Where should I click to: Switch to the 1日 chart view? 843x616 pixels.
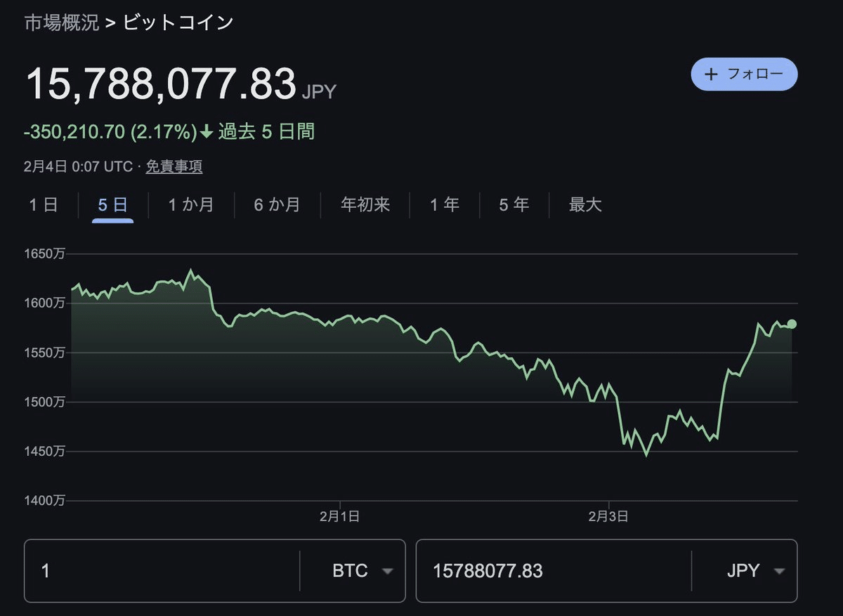(44, 204)
